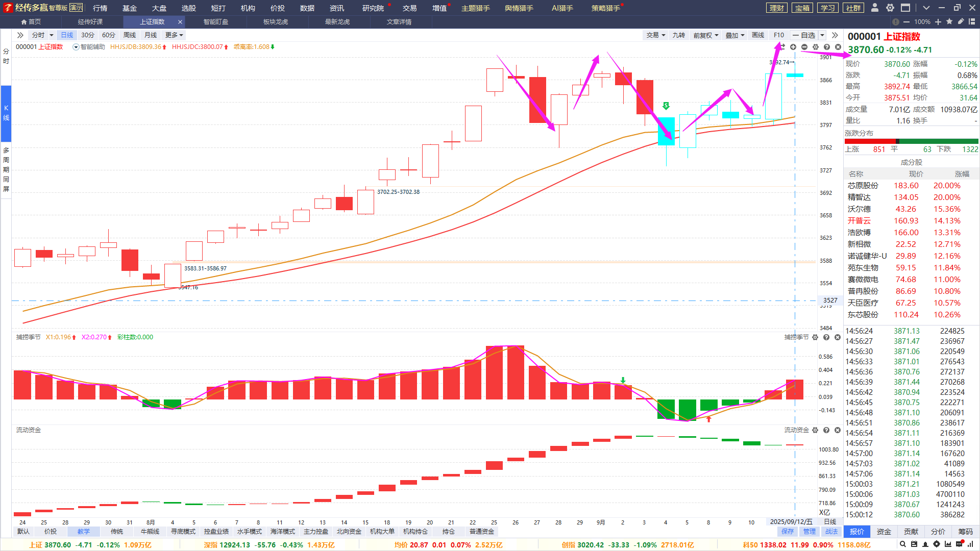Open the 自选 dropdown arrow
Screen dimensions: 980x551
[822, 35]
